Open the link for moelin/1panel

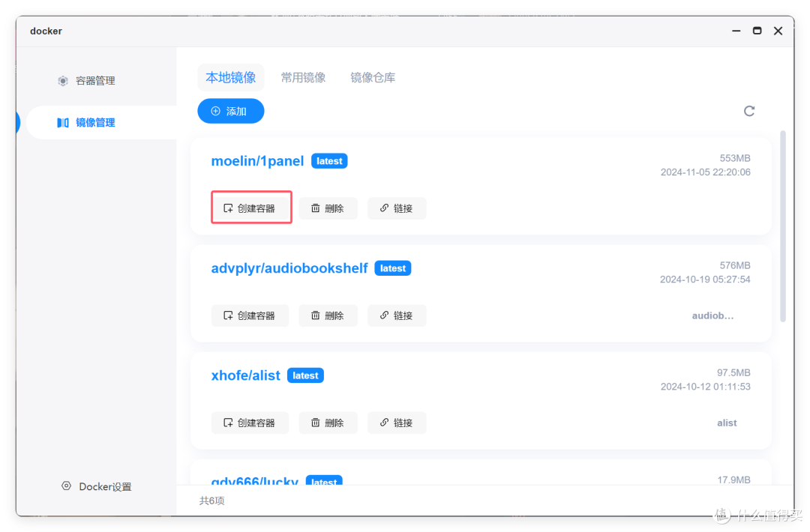click(x=397, y=208)
